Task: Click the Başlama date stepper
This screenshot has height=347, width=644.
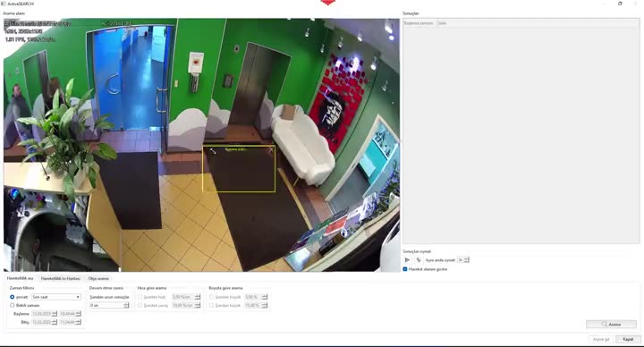Action: (x=55, y=314)
